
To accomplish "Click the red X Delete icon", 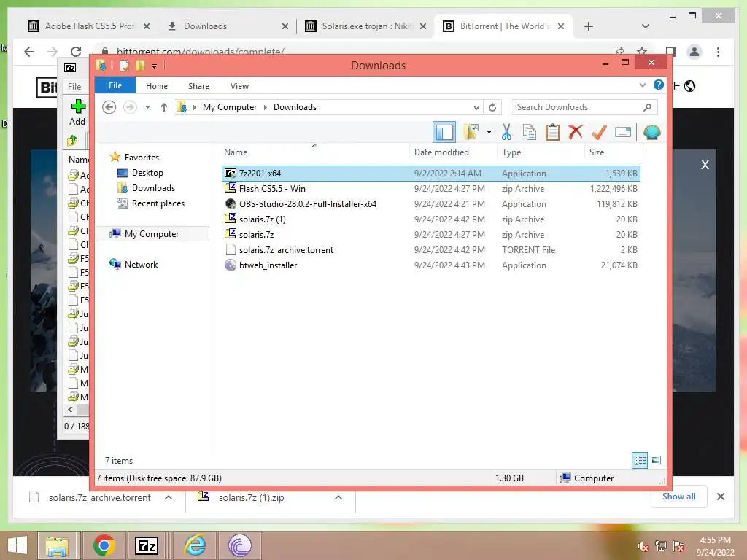I will click(x=576, y=131).
